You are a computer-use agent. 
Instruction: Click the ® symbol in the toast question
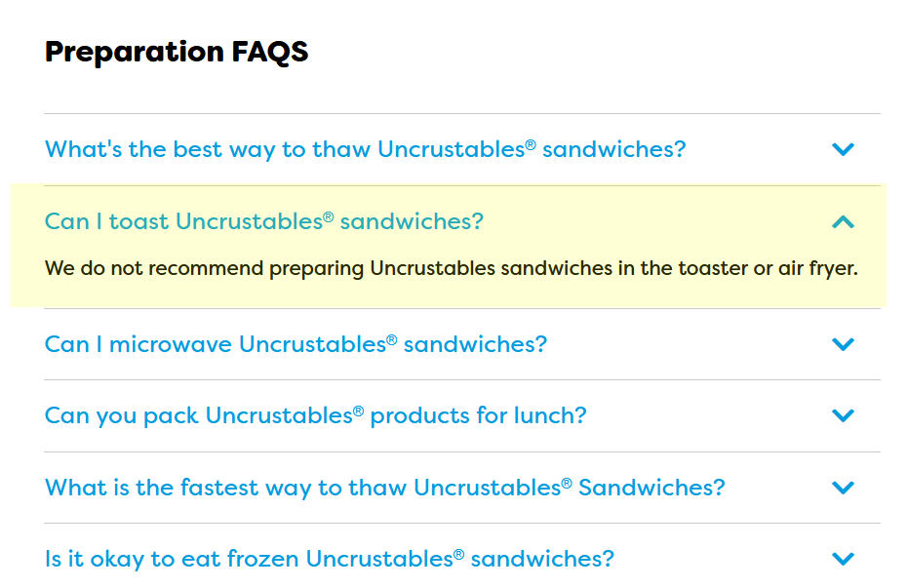328,216
